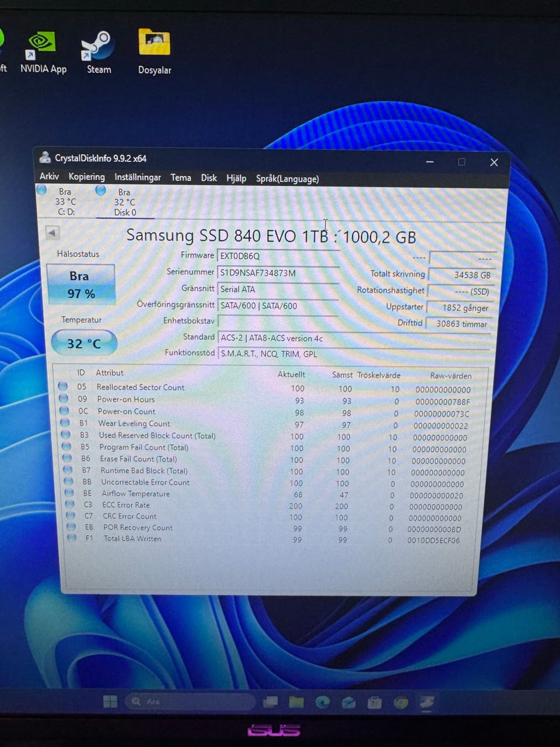Click raw value 0010DD5ECF06

(x=433, y=540)
